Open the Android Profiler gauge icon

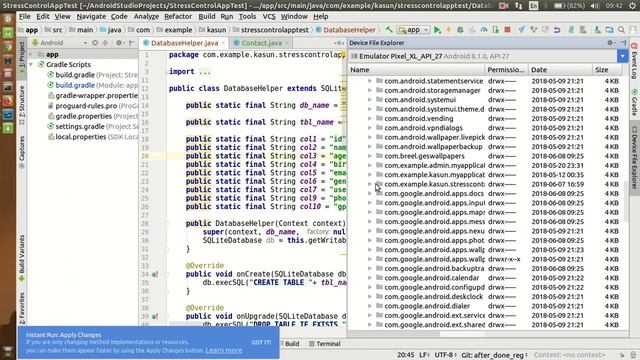click(x=484, y=30)
